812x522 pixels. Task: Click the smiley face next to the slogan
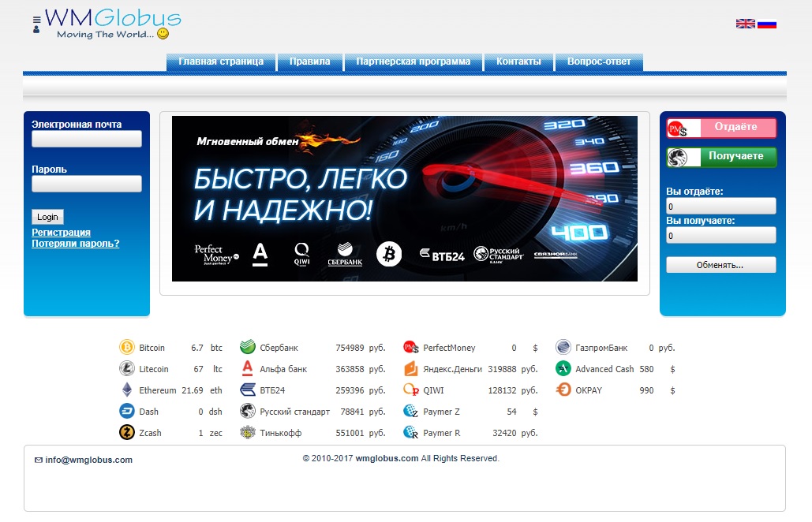pos(163,34)
